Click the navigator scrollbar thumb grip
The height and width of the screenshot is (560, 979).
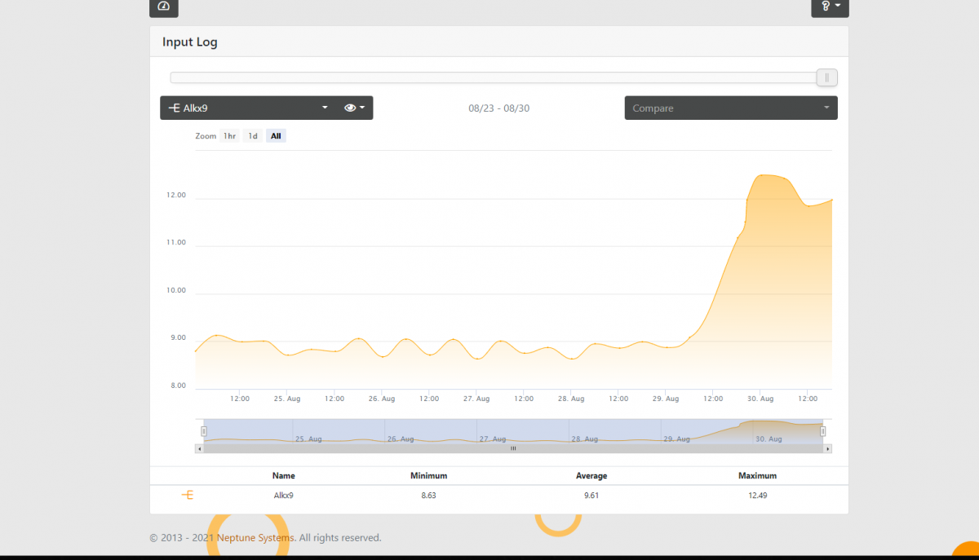[513, 448]
